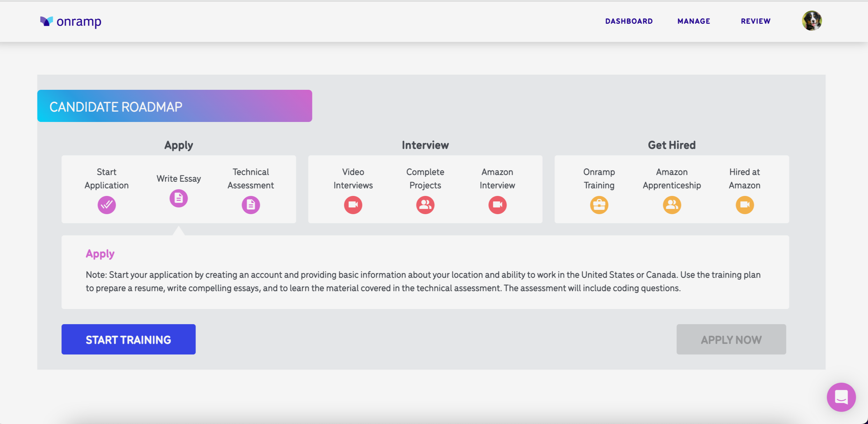Click the Start Application checkmark icon

click(107, 205)
